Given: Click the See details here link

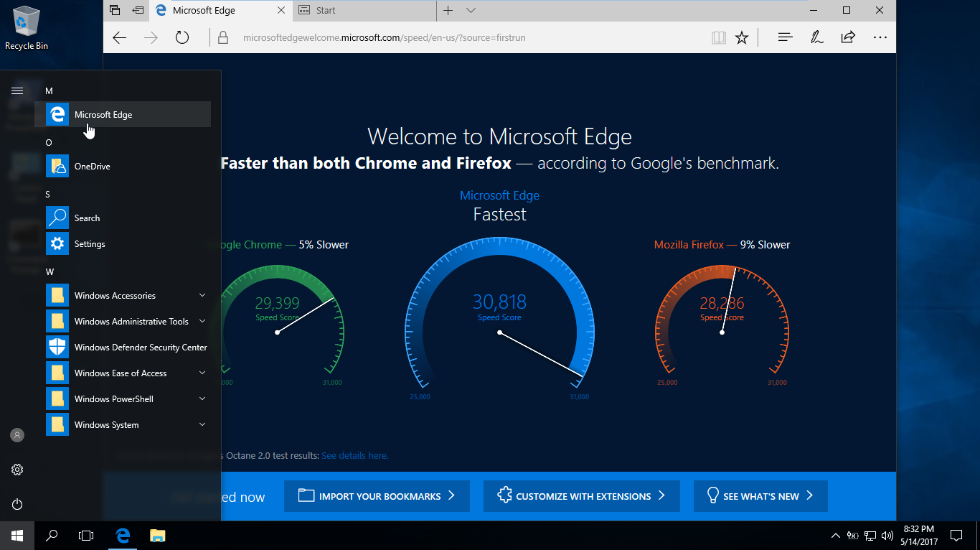Looking at the screenshot, I should (x=354, y=455).
